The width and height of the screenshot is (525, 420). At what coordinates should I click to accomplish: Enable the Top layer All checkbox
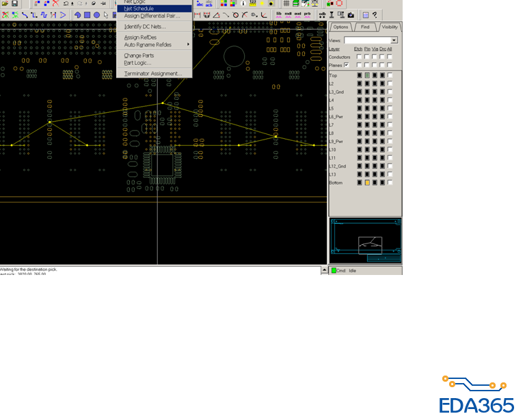[390, 75]
